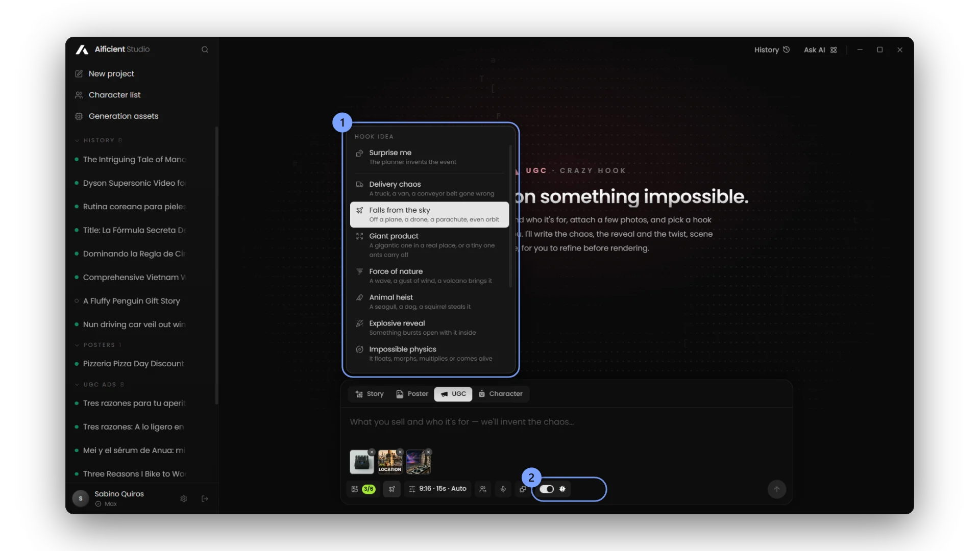Remove the third attached image thumbnail
Image resolution: width=980 pixels, height=551 pixels.
coord(429,452)
